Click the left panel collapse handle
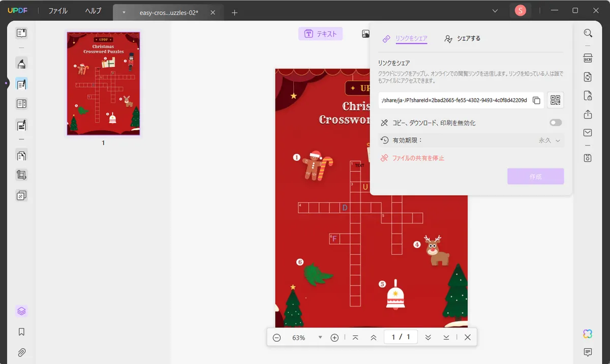This screenshot has width=610, height=364. (6, 83)
